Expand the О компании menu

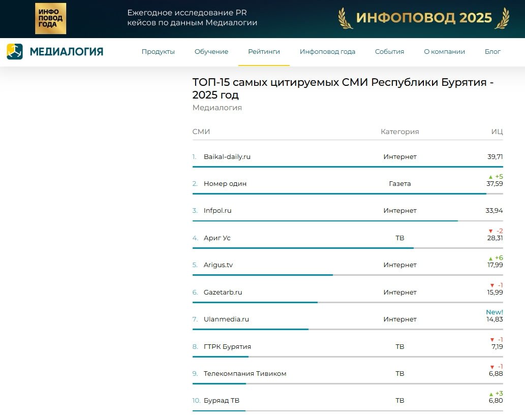coord(444,51)
